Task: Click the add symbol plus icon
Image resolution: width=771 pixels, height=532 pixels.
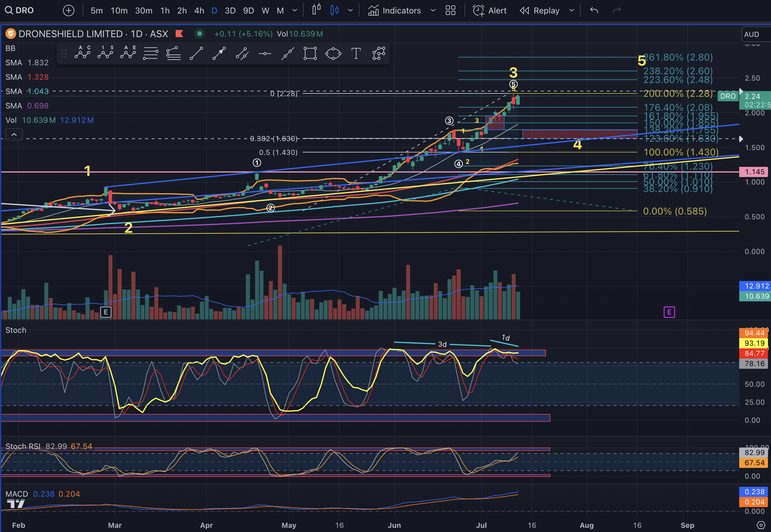Action: [68, 10]
